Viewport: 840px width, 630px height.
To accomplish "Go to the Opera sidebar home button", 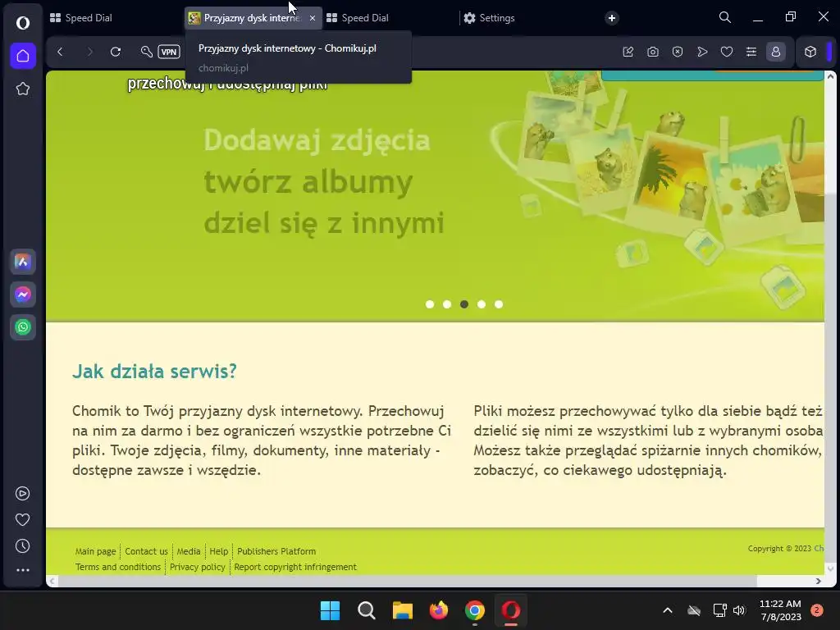I will (23, 56).
